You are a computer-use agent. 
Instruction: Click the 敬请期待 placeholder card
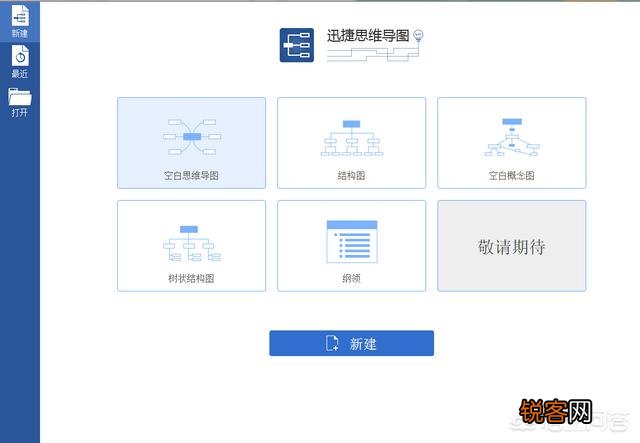click(x=511, y=246)
